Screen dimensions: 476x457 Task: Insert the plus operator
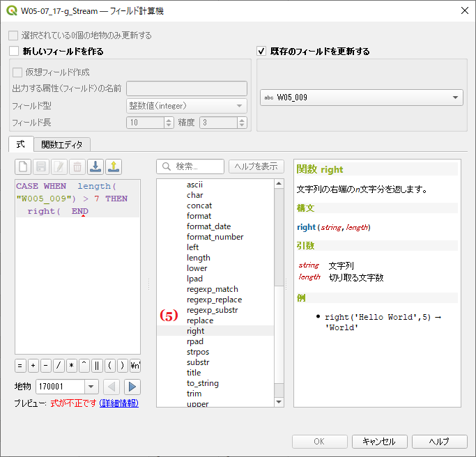coord(33,365)
